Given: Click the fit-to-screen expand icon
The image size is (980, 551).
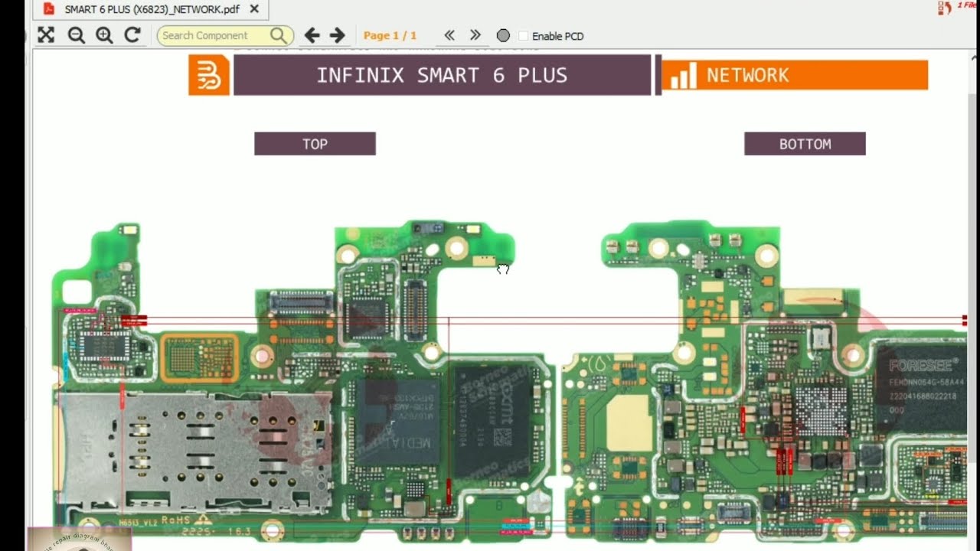Looking at the screenshot, I should (46, 35).
